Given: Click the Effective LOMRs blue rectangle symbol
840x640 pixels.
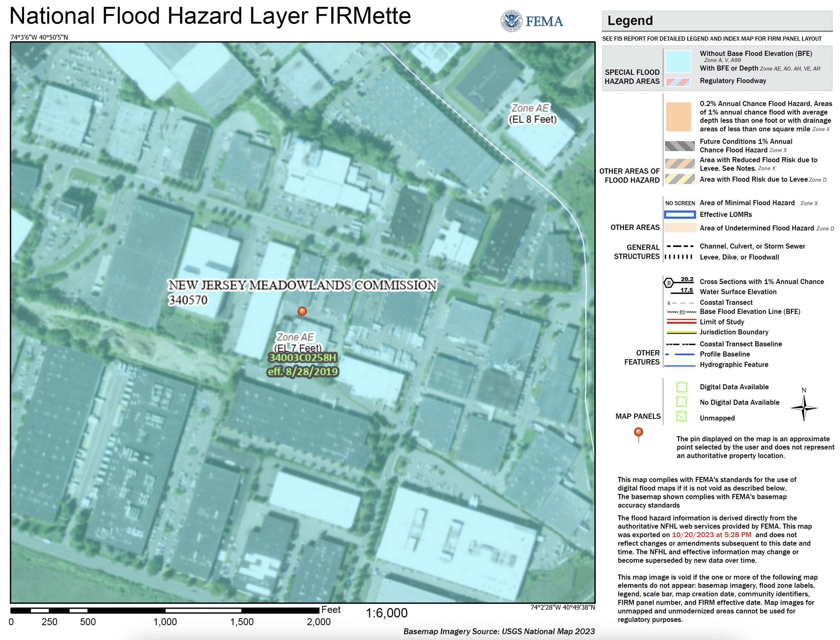Looking at the screenshot, I should coord(680,215).
